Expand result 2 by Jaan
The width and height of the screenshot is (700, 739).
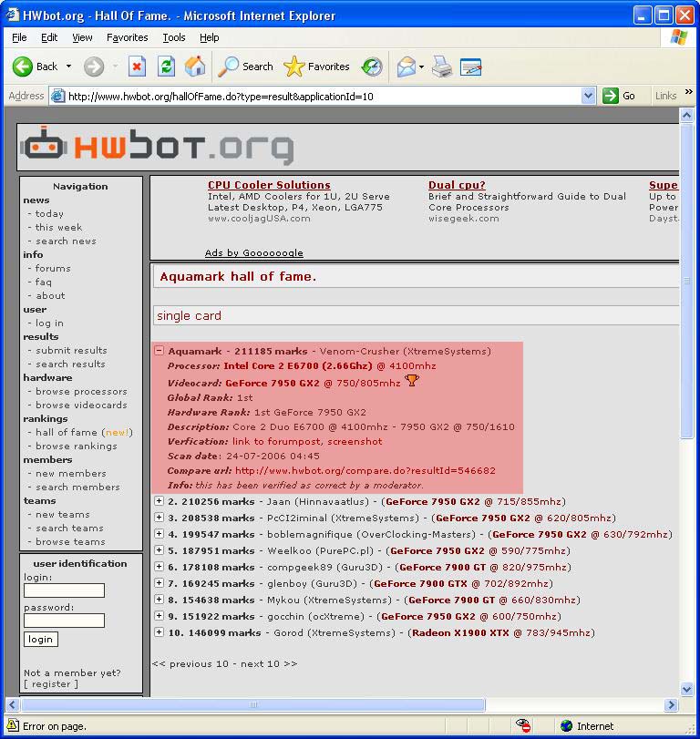159,501
